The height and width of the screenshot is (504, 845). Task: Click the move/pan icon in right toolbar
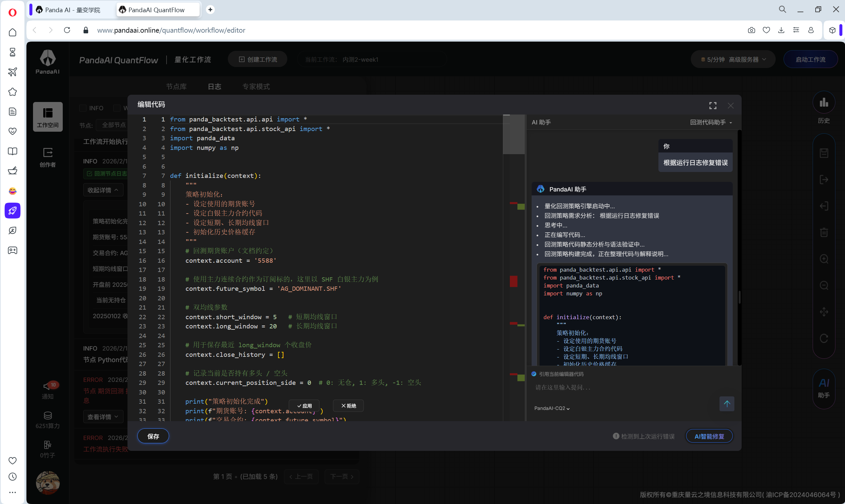pyautogui.click(x=824, y=312)
